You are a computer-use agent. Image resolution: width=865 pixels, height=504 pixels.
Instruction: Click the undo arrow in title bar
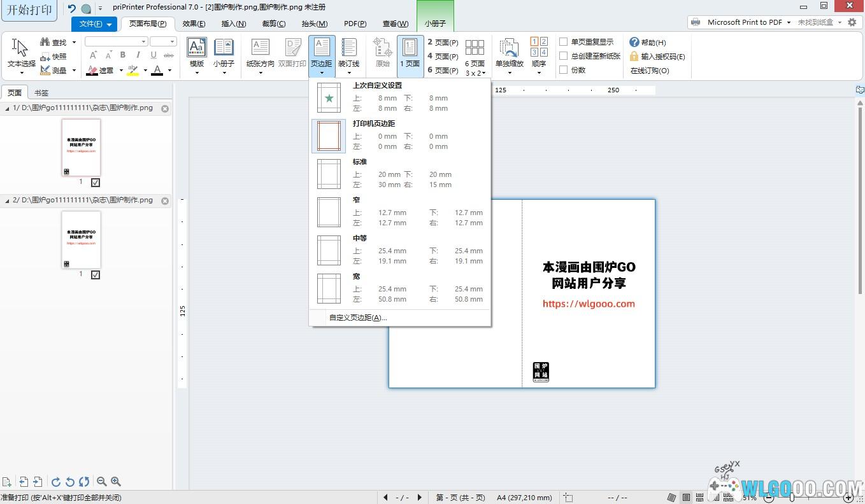click(x=71, y=8)
